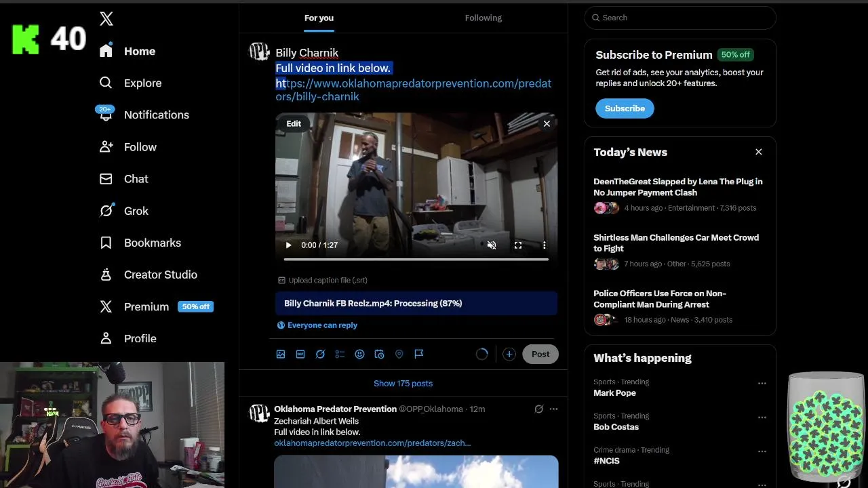The height and width of the screenshot is (488, 868).
Task: Schedule the post
Action: 379,354
